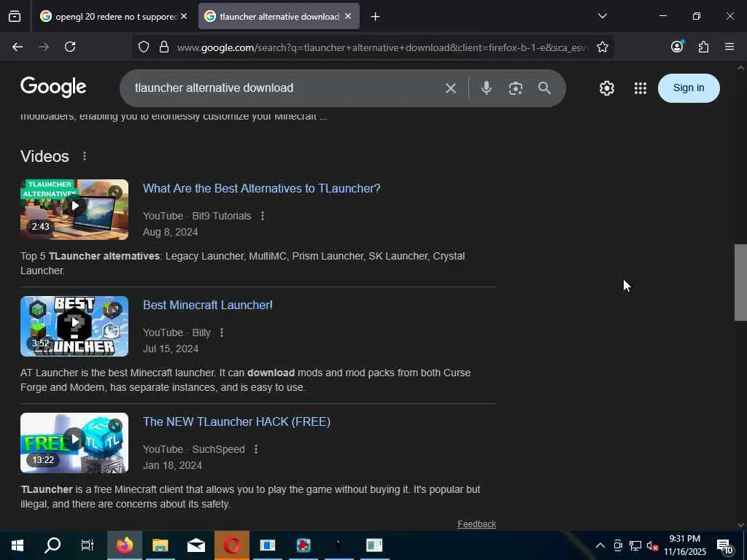The width and height of the screenshot is (747, 560).
Task: Open Task View on taskbar
Action: [x=88, y=545]
